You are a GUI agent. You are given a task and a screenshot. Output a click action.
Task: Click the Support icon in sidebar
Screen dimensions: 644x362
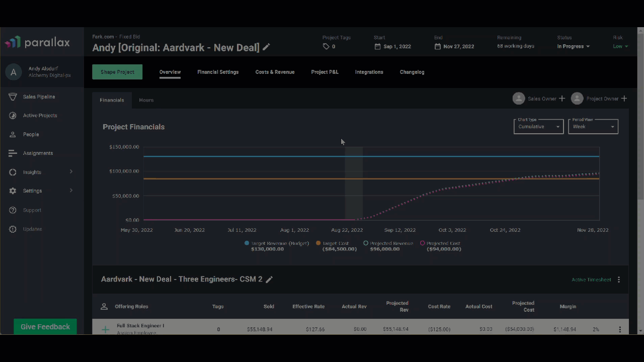click(x=13, y=210)
